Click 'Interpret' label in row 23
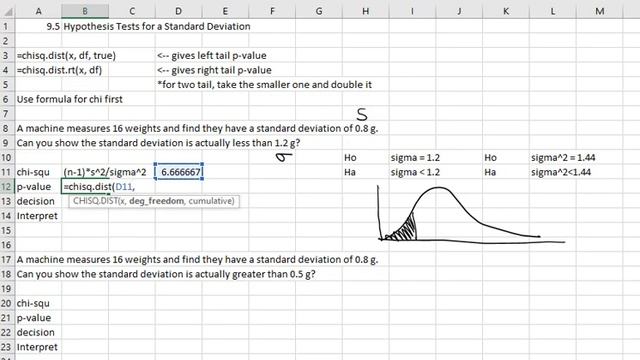640x360 pixels. [x=37, y=347]
